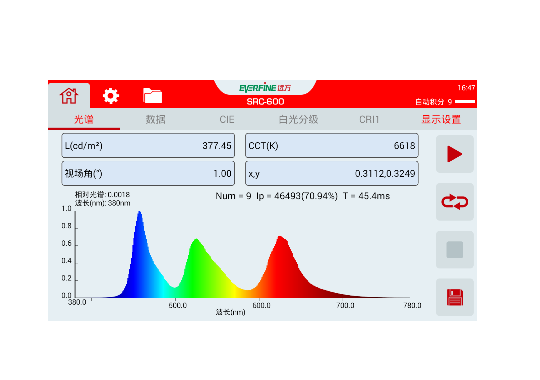Open settings via the gear icon
Screen dimensions: 540x380
pos(111,96)
